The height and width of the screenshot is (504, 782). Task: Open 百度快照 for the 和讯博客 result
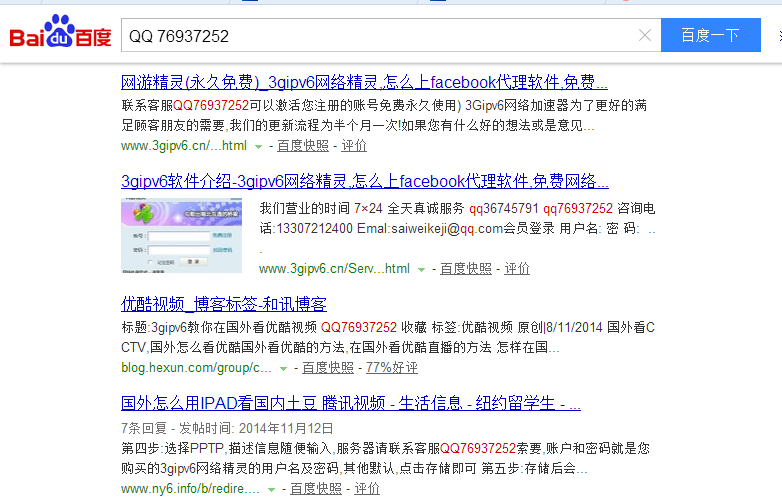(328, 368)
